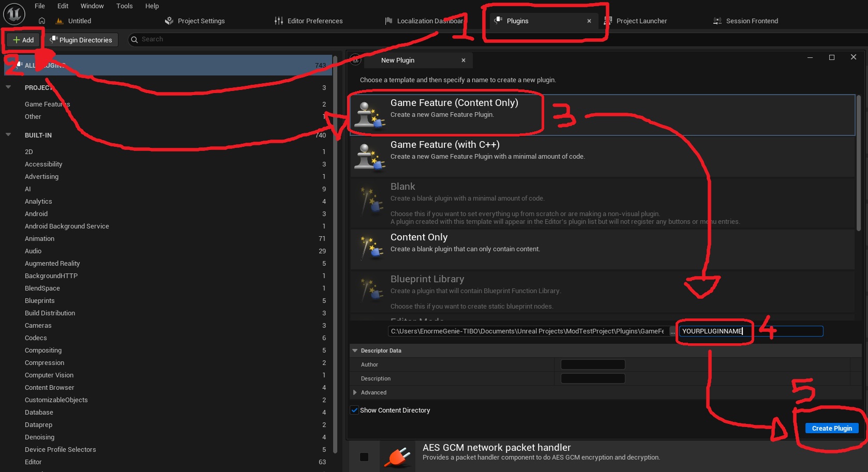Open the Window menu
The image size is (868, 472).
(x=92, y=6)
